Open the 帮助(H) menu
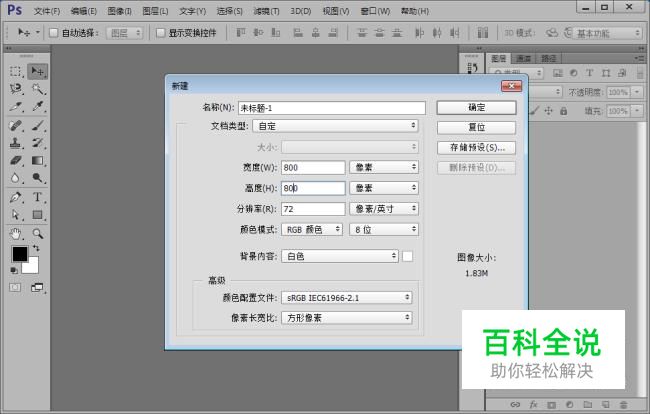 (415, 11)
